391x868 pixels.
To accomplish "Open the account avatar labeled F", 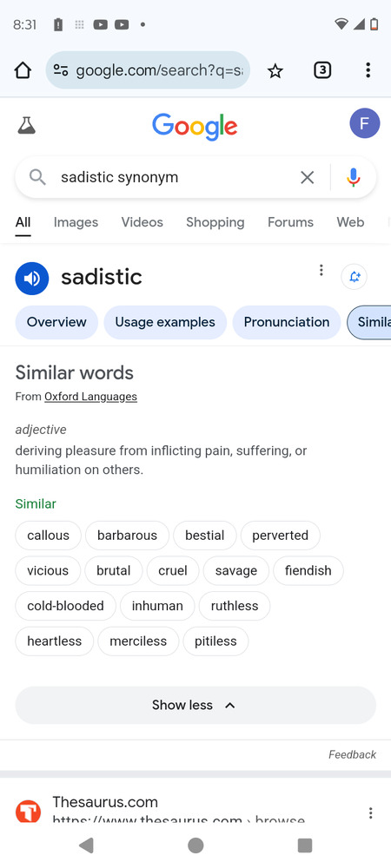I will [364, 123].
